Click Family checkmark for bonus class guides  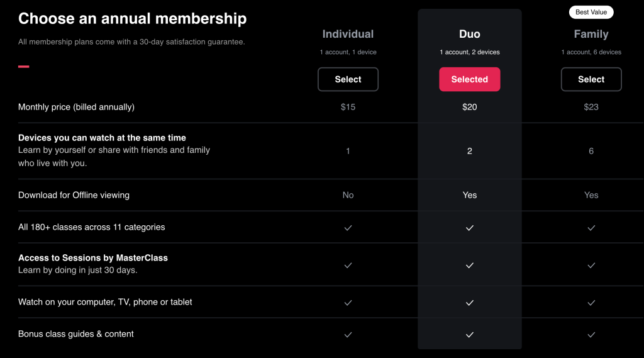(591, 335)
